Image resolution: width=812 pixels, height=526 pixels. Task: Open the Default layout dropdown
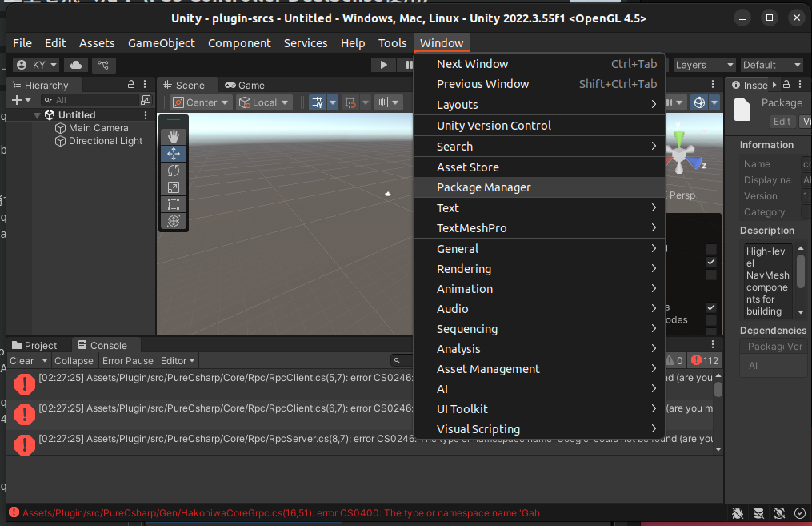click(x=772, y=65)
